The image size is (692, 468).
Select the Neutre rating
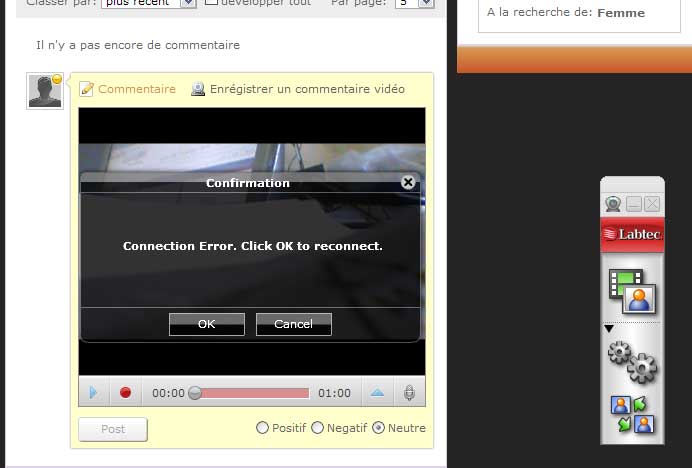coord(378,428)
